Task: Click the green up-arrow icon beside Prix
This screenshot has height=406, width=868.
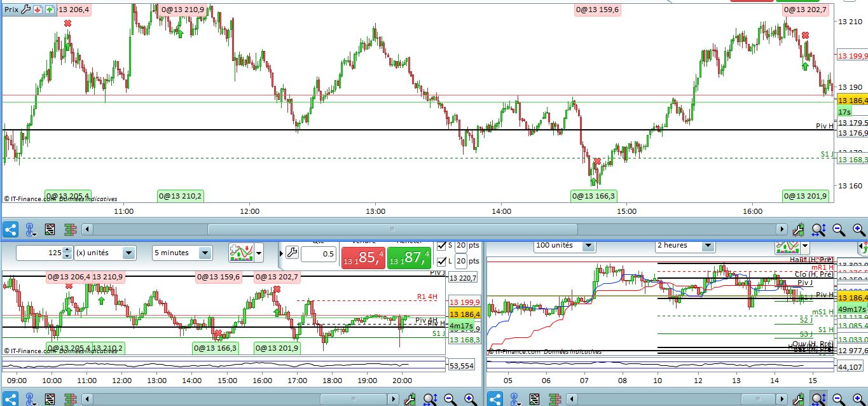Action: point(49,10)
